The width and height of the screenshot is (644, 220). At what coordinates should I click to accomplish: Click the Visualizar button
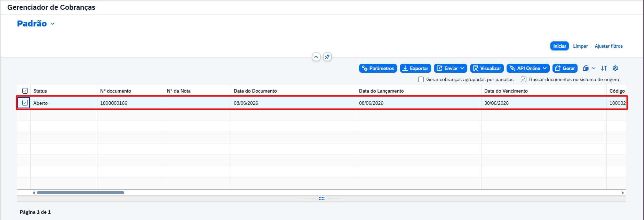click(487, 68)
